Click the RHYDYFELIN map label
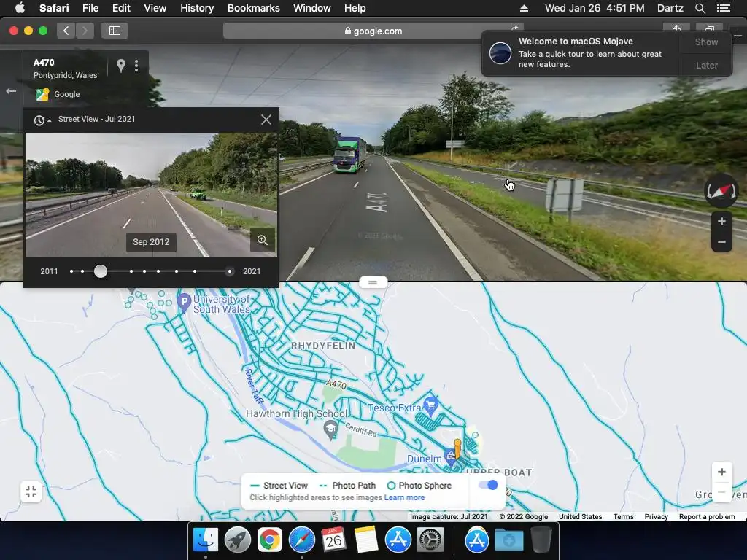 click(323, 346)
